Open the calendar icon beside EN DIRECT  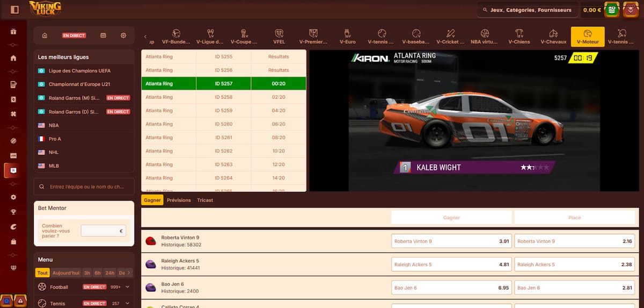[103, 35]
